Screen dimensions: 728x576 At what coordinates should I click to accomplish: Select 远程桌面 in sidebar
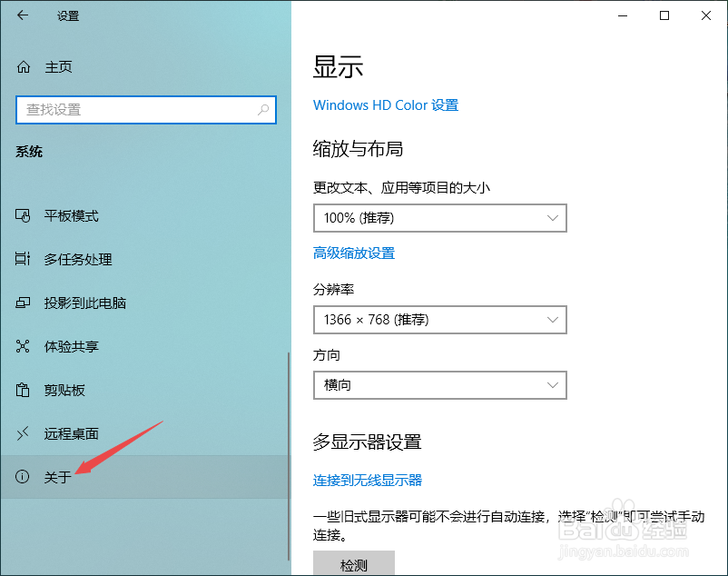tap(71, 434)
